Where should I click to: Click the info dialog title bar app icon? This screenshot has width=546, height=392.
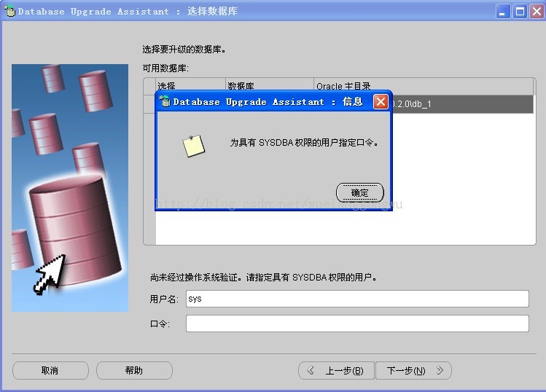click(165, 101)
